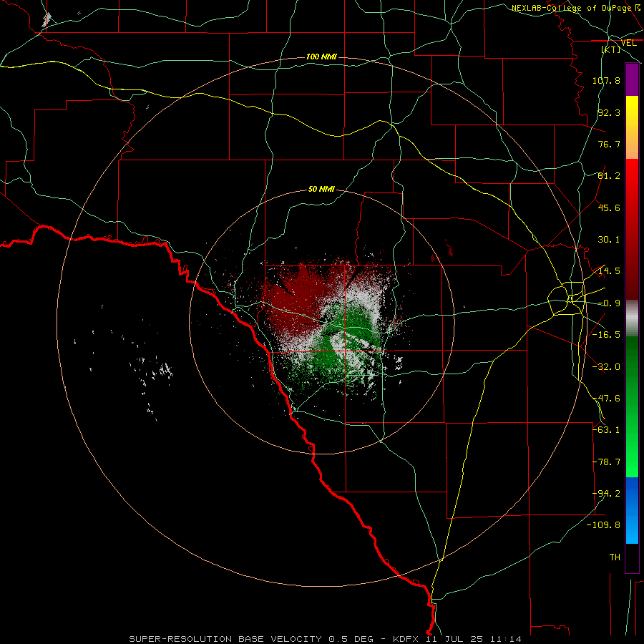Pick the yellow-orange segment of the color bar
Image resolution: width=644 pixels, height=644 pixels.
pos(632,127)
